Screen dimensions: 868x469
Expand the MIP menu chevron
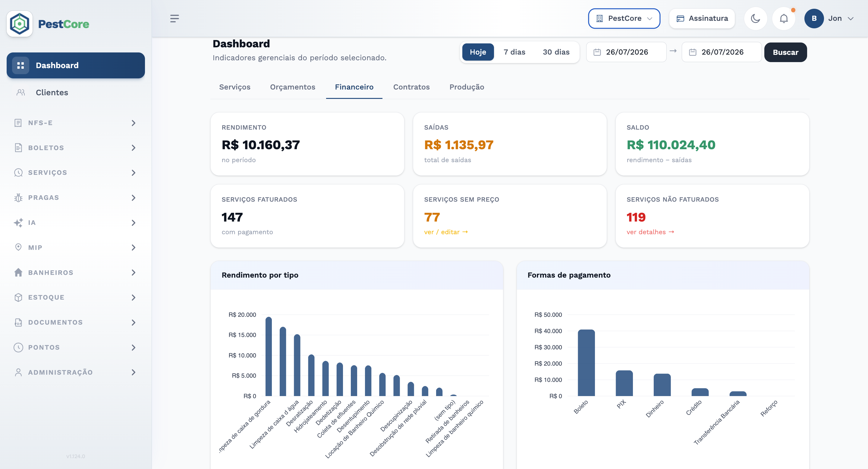(x=134, y=248)
